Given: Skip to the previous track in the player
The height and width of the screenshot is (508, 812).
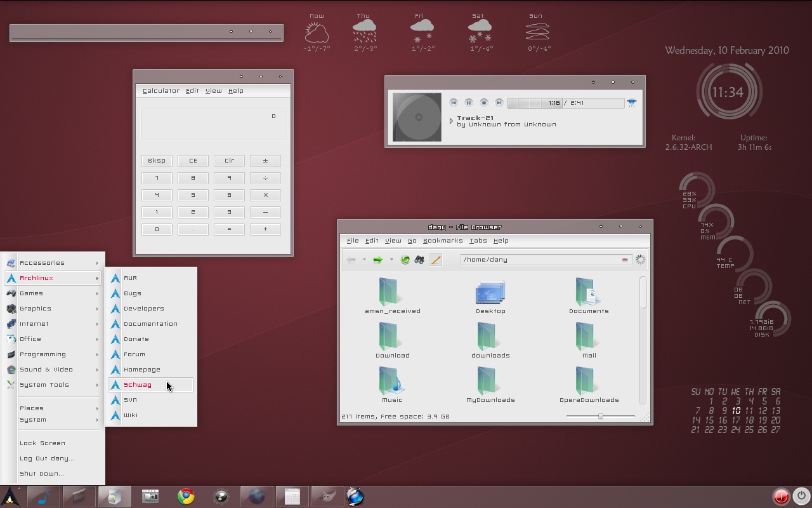Looking at the screenshot, I should pyautogui.click(x=454, y=103).
